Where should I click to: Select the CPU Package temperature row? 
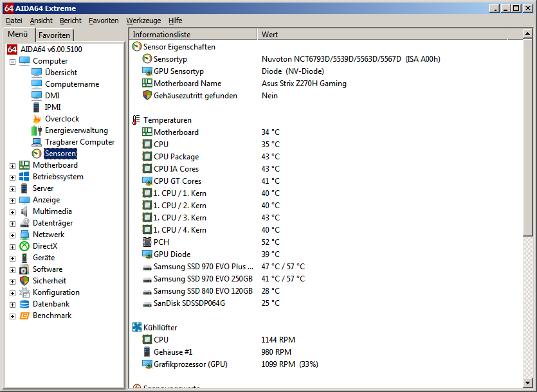pos(325,157)
